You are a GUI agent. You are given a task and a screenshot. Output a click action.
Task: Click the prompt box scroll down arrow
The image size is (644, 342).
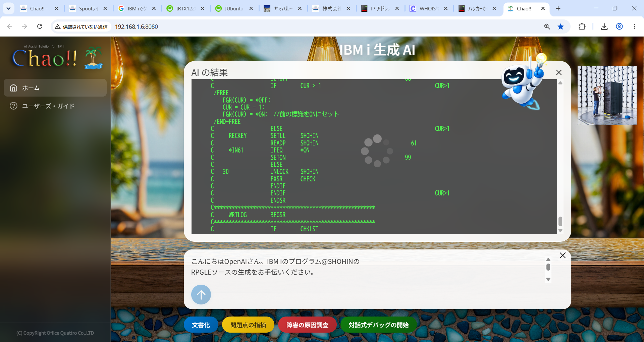548,279
